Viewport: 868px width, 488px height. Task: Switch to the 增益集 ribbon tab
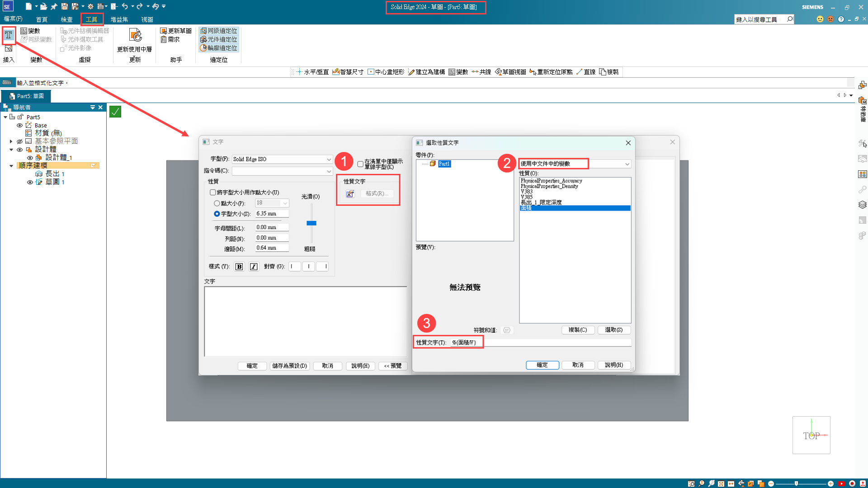[119, 19]
